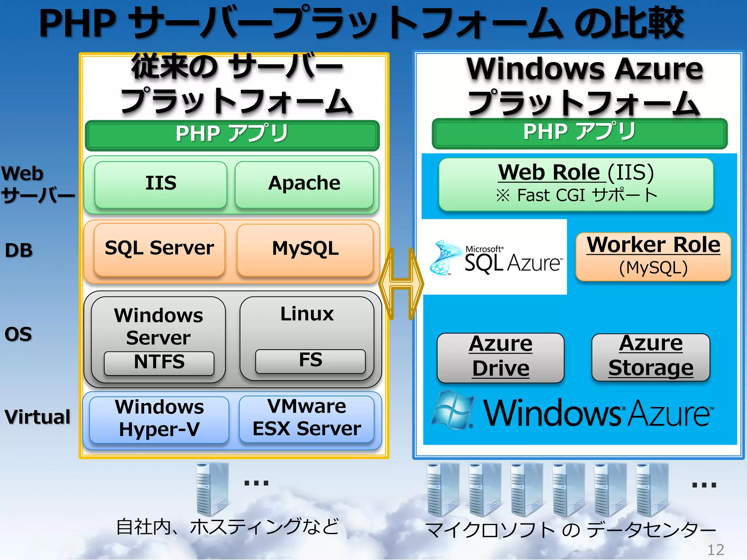Select the Windows Hyper-V box
Viewport: 747px width, 560px height.
159,420
